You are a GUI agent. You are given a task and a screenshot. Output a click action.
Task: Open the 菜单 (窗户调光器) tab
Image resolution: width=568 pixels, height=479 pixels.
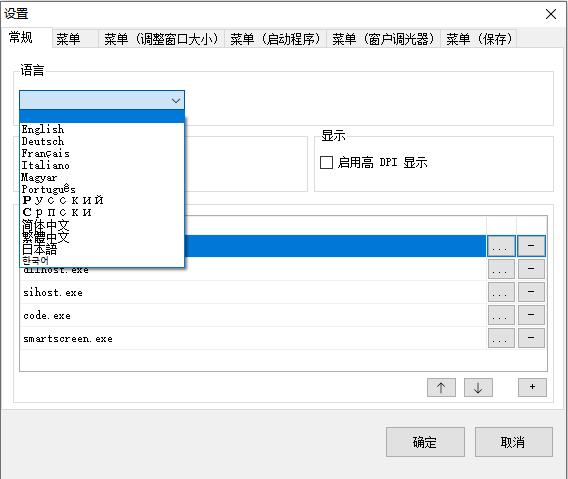(x=383, y=39)
